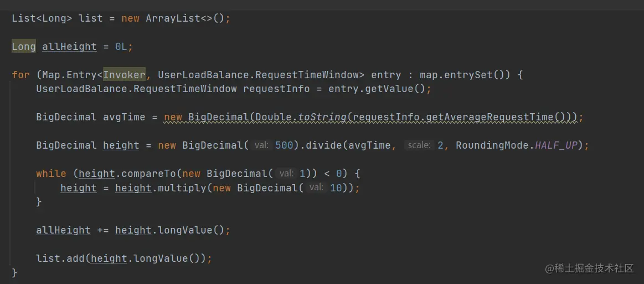Viewport: 644px width, 284px height.
Task: Click the List<Long> type declaration
Action: [x=42, y=18]
